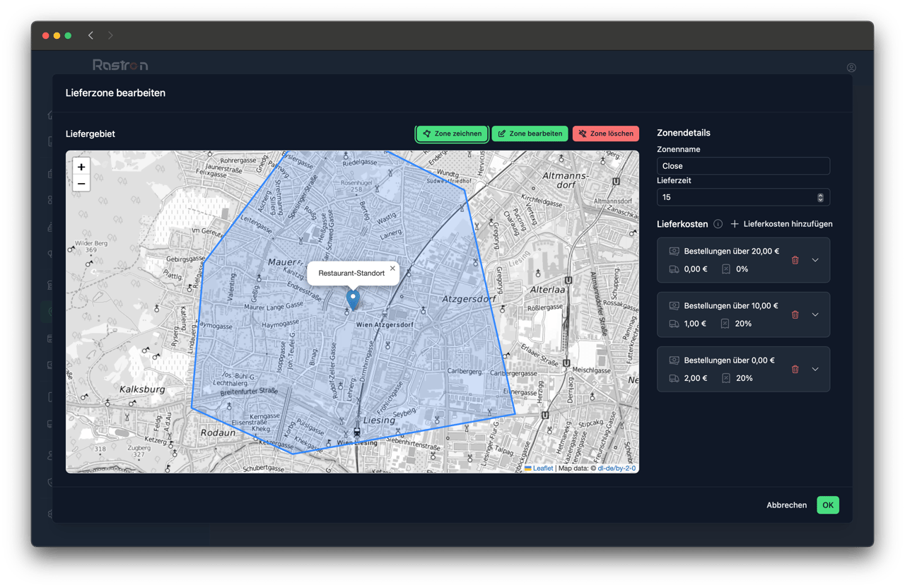Zoom in on the map
Screen dimensions: 905x588
[81, 167]
